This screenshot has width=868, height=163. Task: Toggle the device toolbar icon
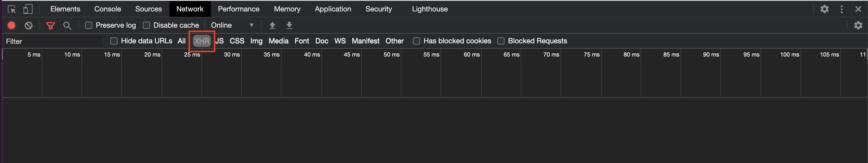28,9
